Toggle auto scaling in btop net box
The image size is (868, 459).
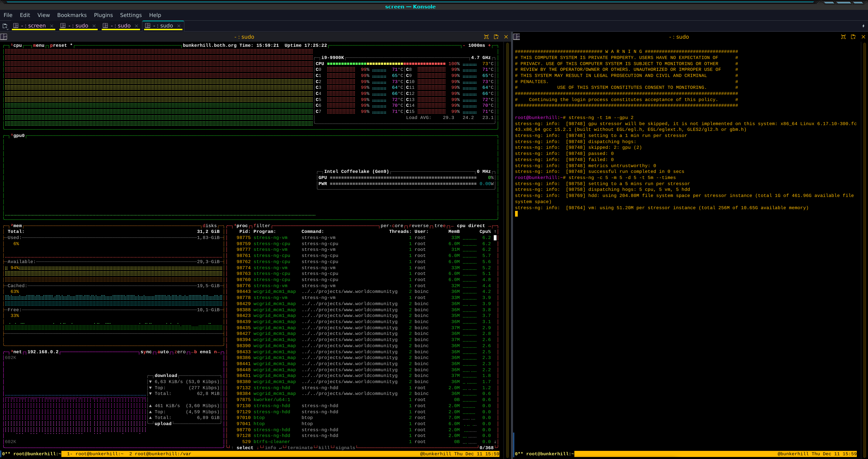coord(163,352)
